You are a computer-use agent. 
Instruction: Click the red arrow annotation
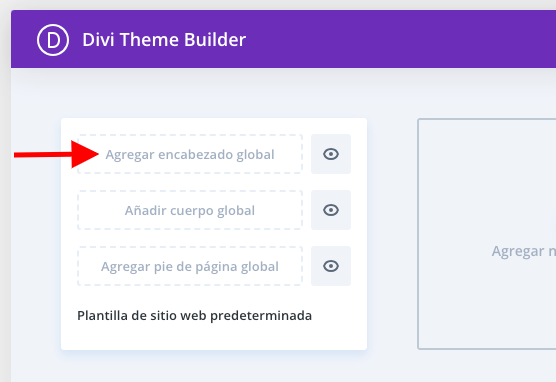56,154
